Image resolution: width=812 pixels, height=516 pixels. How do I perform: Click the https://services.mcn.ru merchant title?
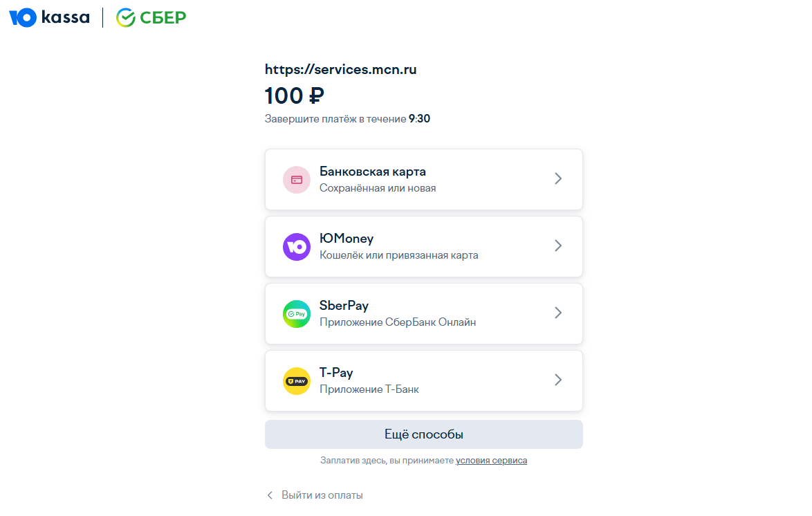coord(340,69)
